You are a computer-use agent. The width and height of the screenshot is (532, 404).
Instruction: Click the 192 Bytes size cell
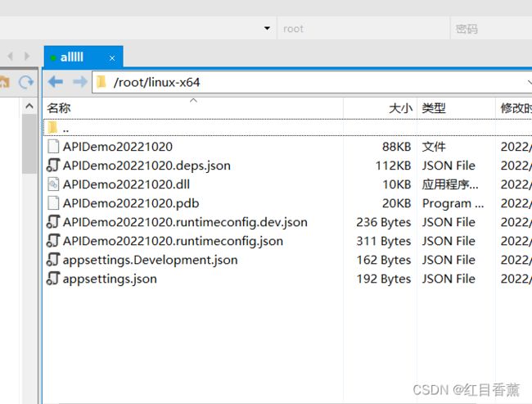pyautogui.click(x=384, y=279)
